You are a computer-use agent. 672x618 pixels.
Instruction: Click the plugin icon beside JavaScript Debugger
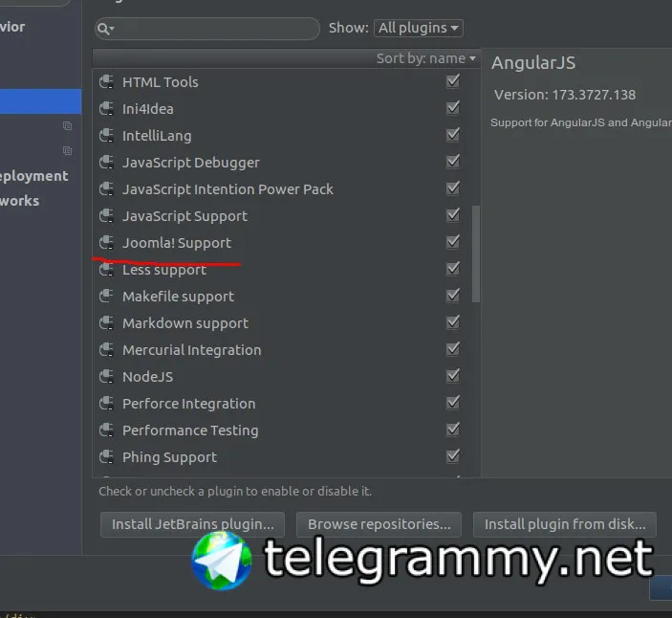point(106,162)
